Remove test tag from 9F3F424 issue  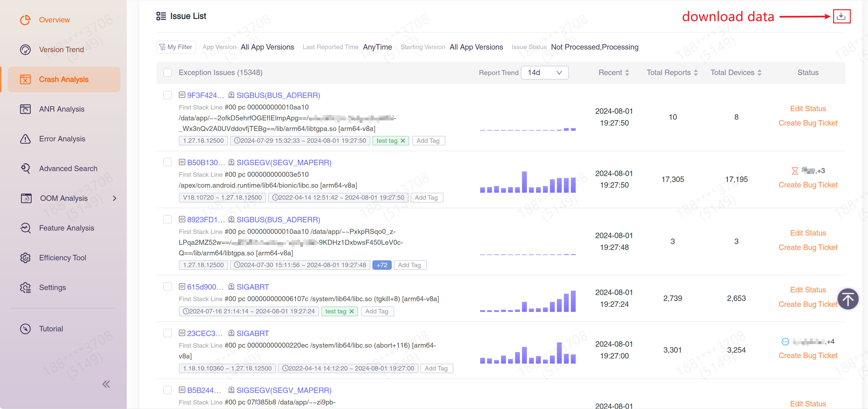(x=403, y=141)
